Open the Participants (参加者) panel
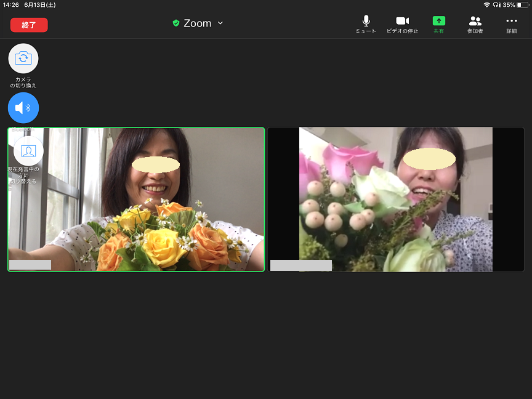Screen dimensions: 532x399 [x=475, y=22]
